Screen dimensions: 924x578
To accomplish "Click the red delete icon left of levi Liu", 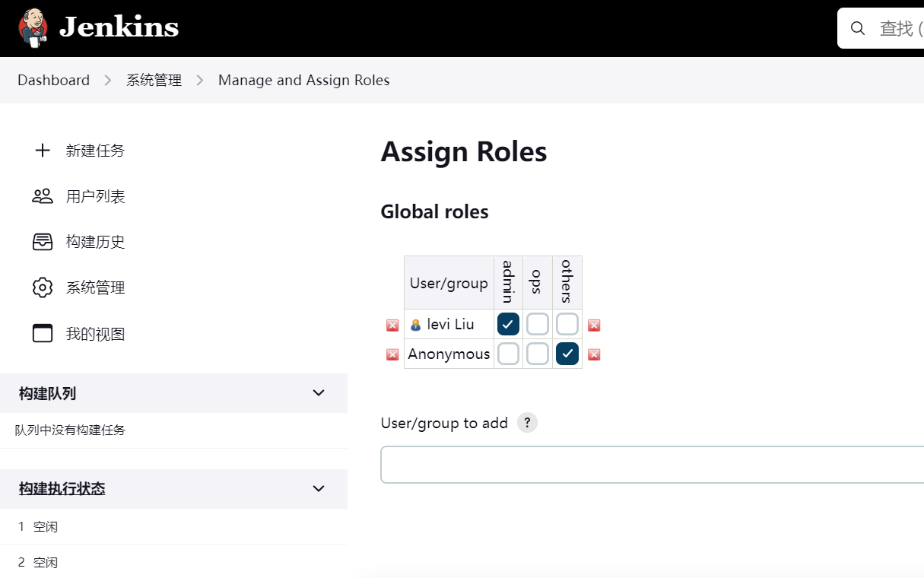I will [392, 326].
